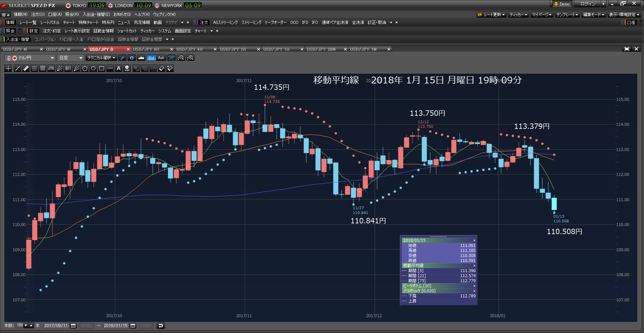Screen dimensions: 644x333
Task: Open the 編集モード dropdown
Action: (x=594, y=15)
